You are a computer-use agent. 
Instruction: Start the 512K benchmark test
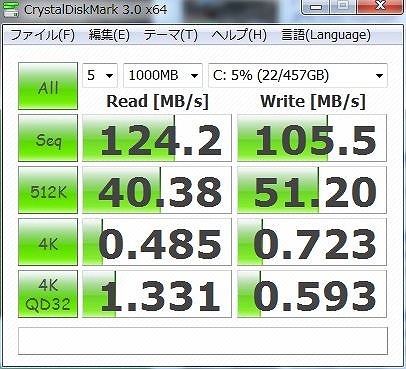(x=48, y=190)
